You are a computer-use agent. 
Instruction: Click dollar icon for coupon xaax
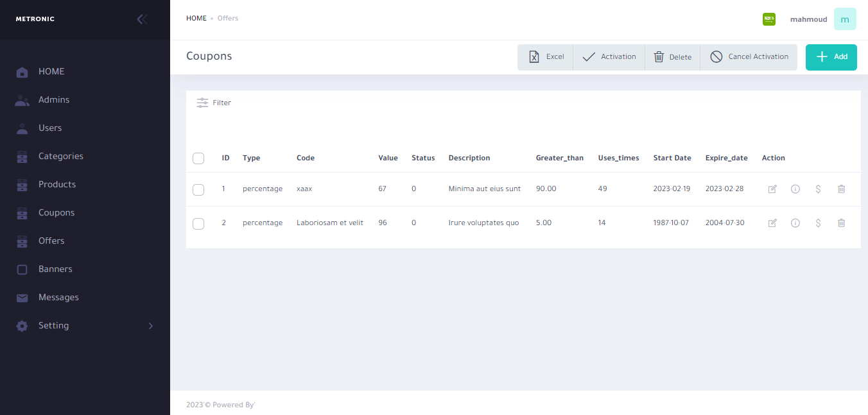[818, 189]
